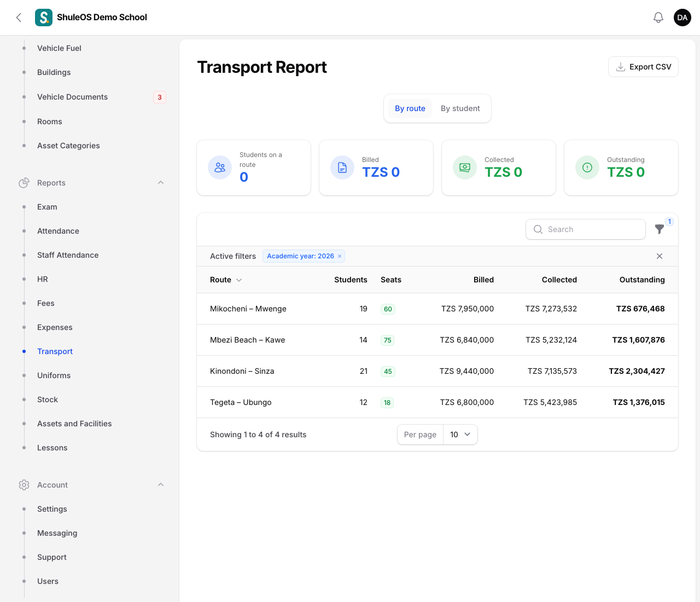Click the back arrow icon
The height and width of the screenshot is (602, 700).
coord(19,18)
